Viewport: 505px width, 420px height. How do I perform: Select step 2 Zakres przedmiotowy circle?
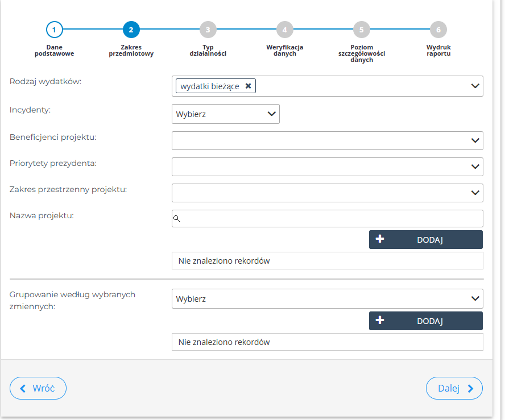131,30
